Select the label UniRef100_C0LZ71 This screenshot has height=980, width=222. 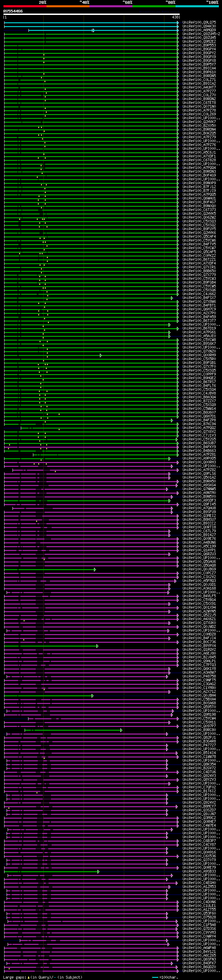pyautogui.click(x=199, y=80)
